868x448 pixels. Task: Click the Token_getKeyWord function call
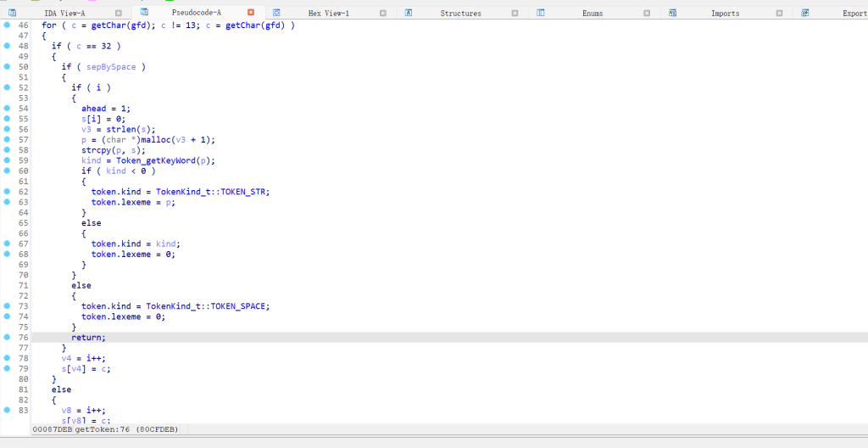click(x=164, y=160)
